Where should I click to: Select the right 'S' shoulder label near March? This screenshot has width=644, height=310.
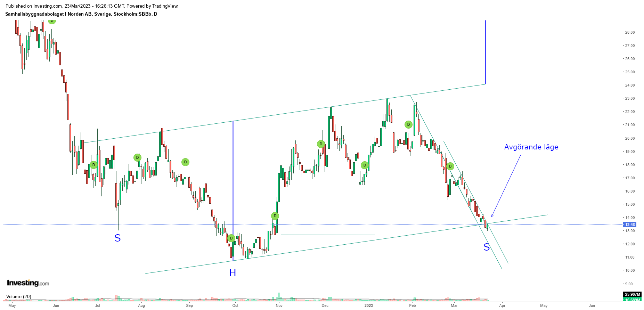[x=487, y=247]
